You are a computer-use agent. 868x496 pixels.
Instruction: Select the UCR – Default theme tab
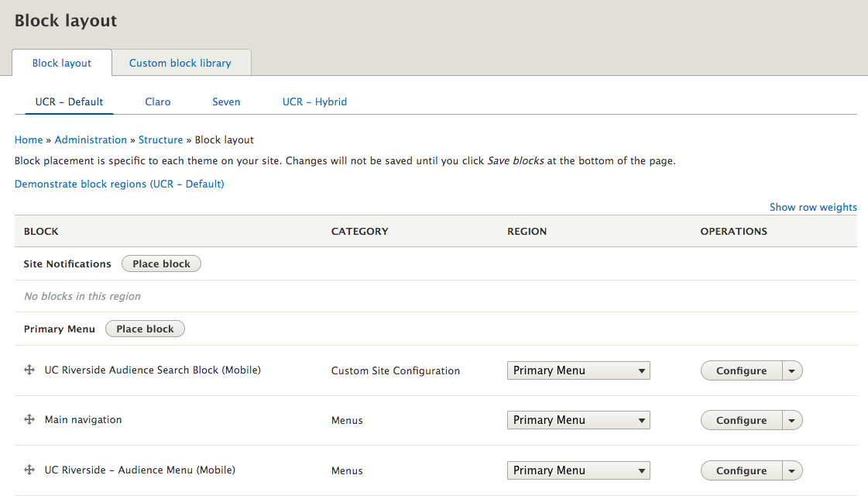pyautogui.click(x=69, y=102)
